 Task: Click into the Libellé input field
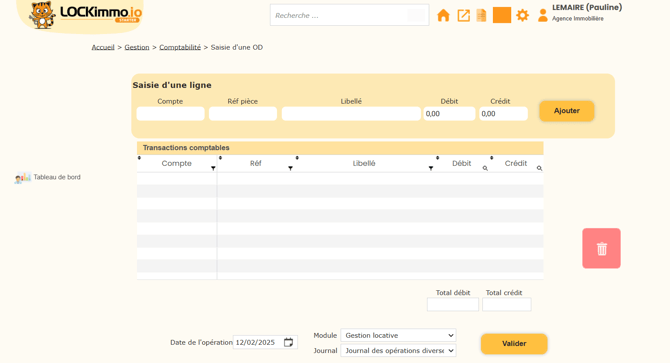click(351, 114)
